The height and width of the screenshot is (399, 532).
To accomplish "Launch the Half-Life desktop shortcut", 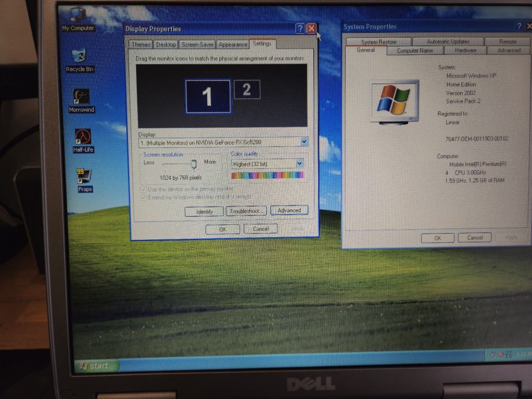I will tap(83, 141).
